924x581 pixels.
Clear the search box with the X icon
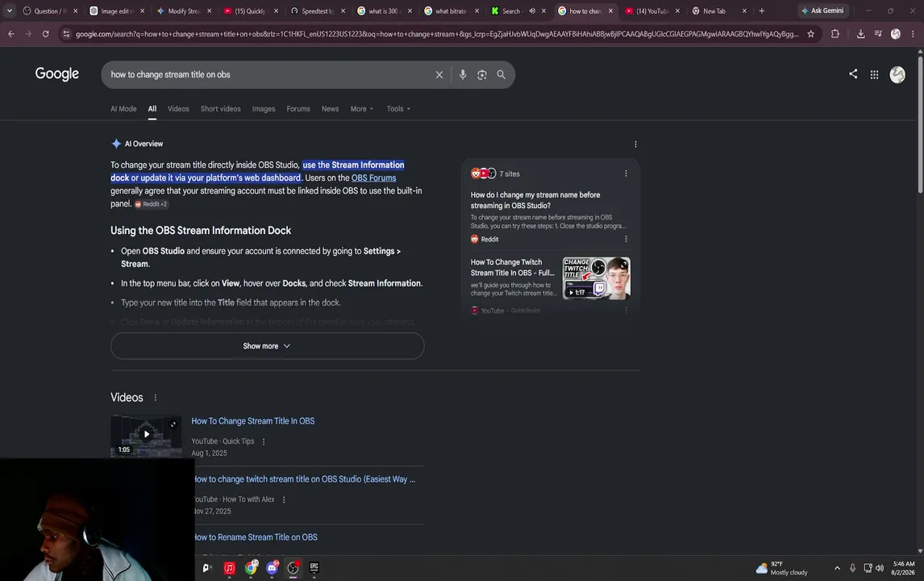(x=439, y=75)
